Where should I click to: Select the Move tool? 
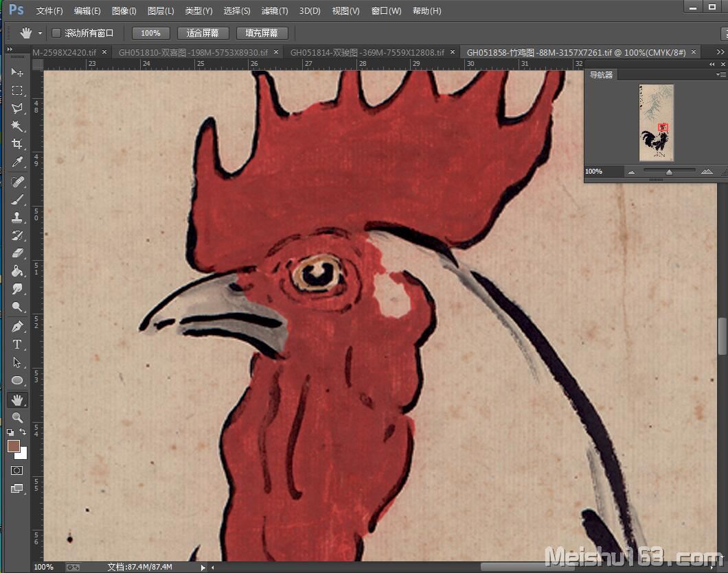17,72
